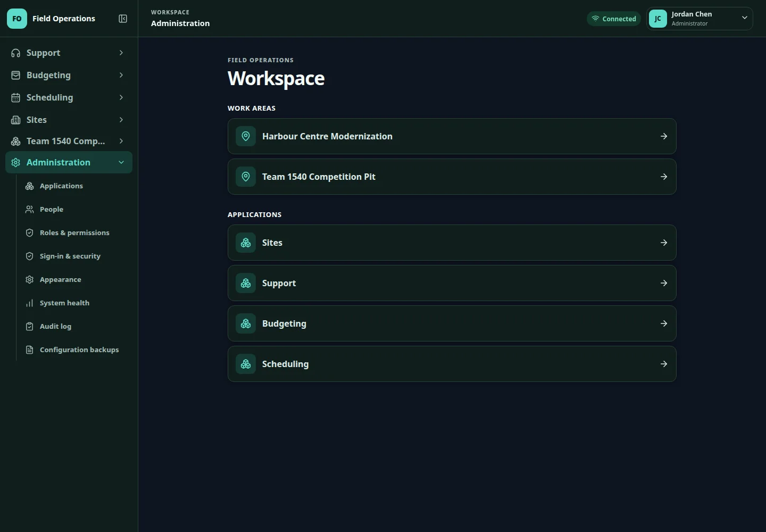Click the Support headset icon in sidebar
Image resolution: width=766 pixels, height=532 pixels.
tap(16, 53)
